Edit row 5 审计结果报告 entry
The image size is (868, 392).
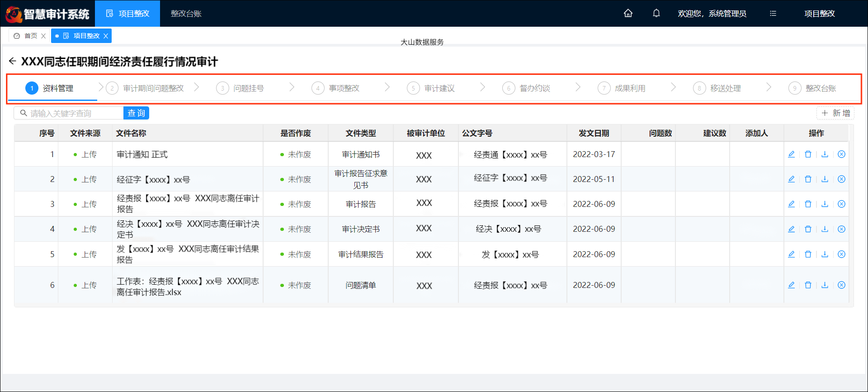coord(792,254)
